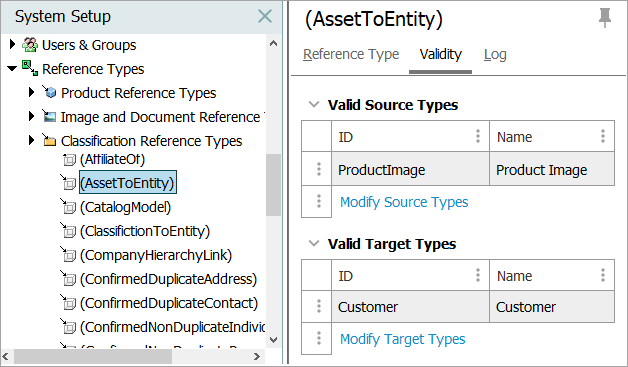
Task: Click the Product Reference Types cube icon
Action: (x=50, y=92)
